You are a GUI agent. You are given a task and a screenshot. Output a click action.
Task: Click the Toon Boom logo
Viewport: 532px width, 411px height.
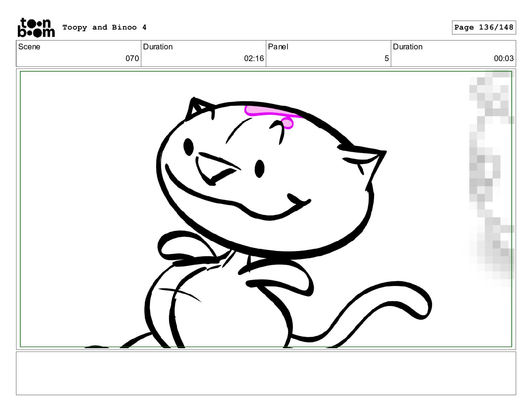[36, 28]
